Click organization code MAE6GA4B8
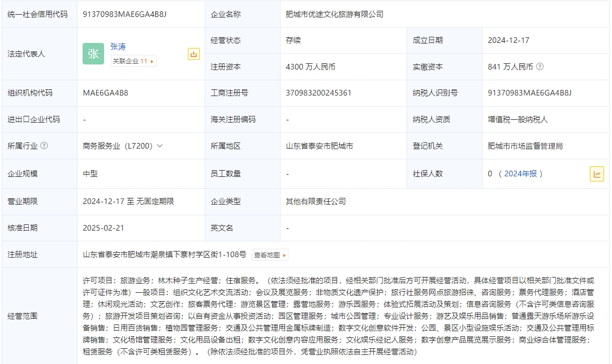612x364 pixels. (105, 93)
